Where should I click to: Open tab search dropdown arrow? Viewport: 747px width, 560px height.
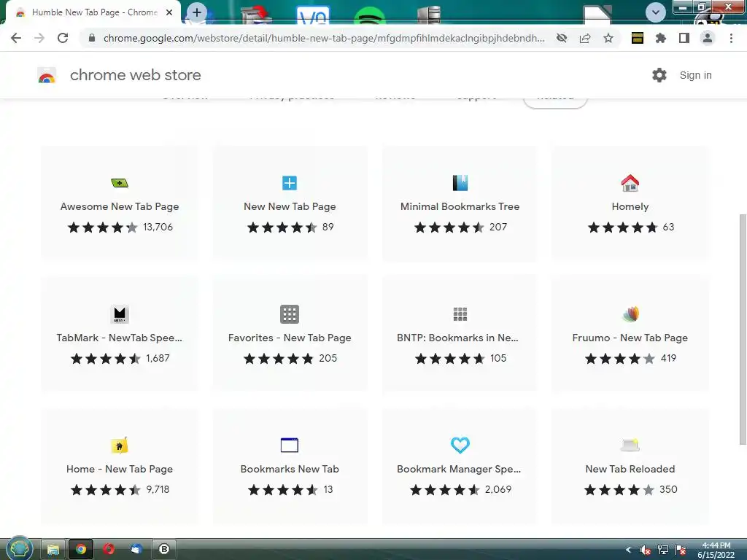point(656,12)
